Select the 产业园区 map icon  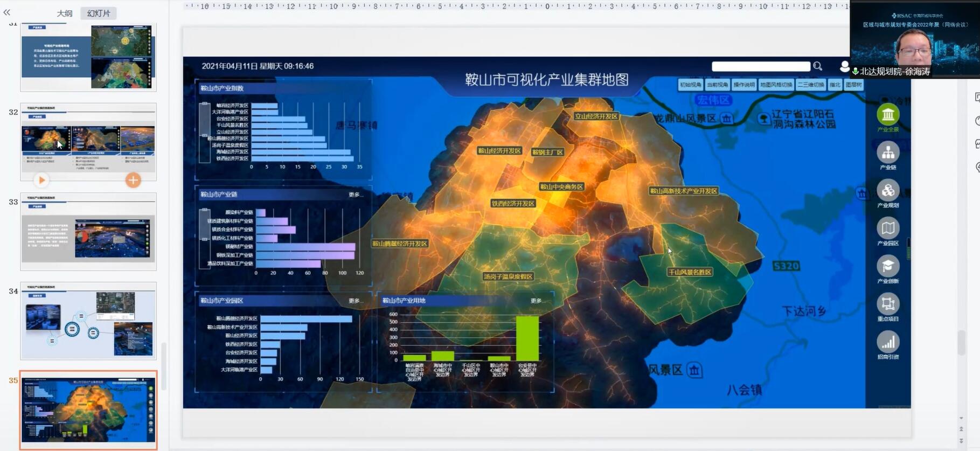[x=888, y=228]
